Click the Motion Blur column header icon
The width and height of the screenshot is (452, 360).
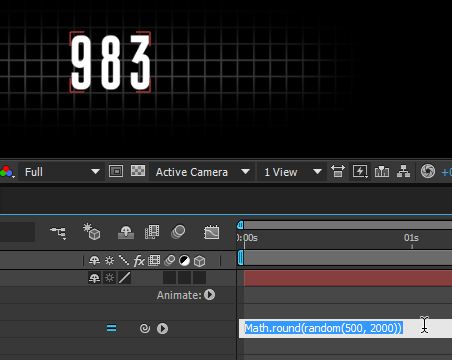[x=169, y=260]
